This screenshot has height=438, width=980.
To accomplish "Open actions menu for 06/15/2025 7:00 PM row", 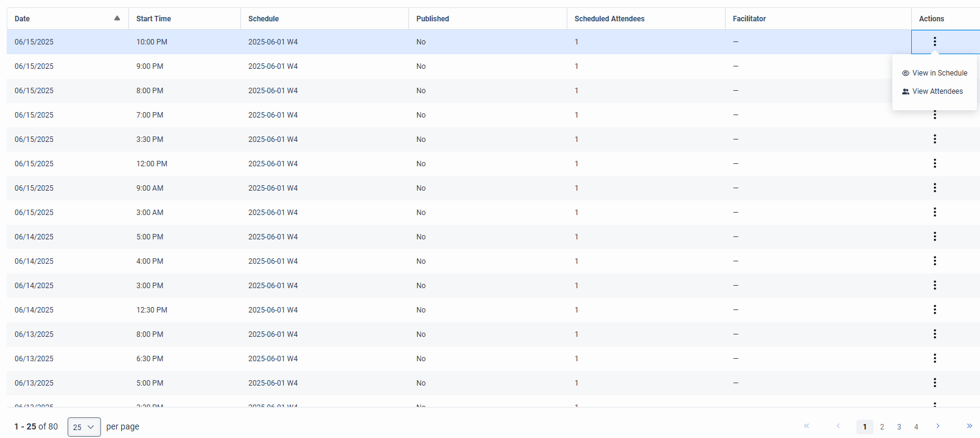I will tap(934, 115).
